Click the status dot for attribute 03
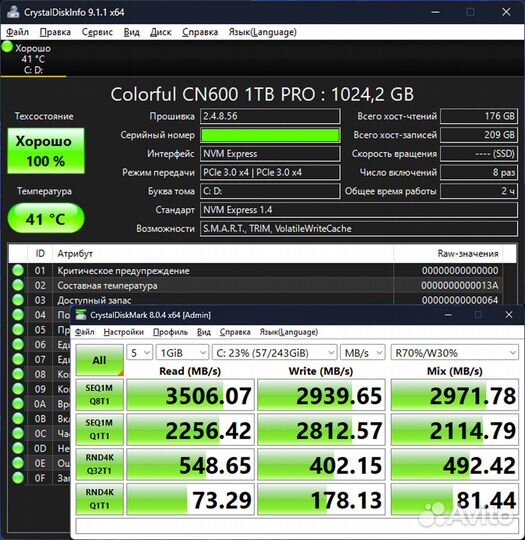The height and width of the screenshot is (540, 525). 18,300
